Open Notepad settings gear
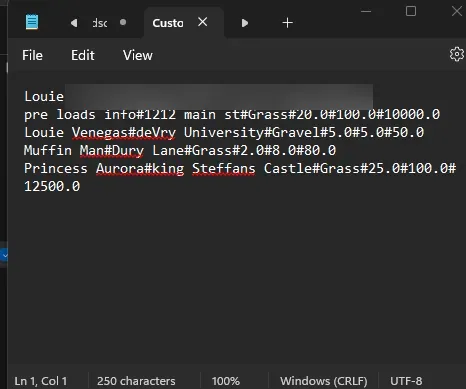The height and width of the screenshot is (389, 466). 457,54
